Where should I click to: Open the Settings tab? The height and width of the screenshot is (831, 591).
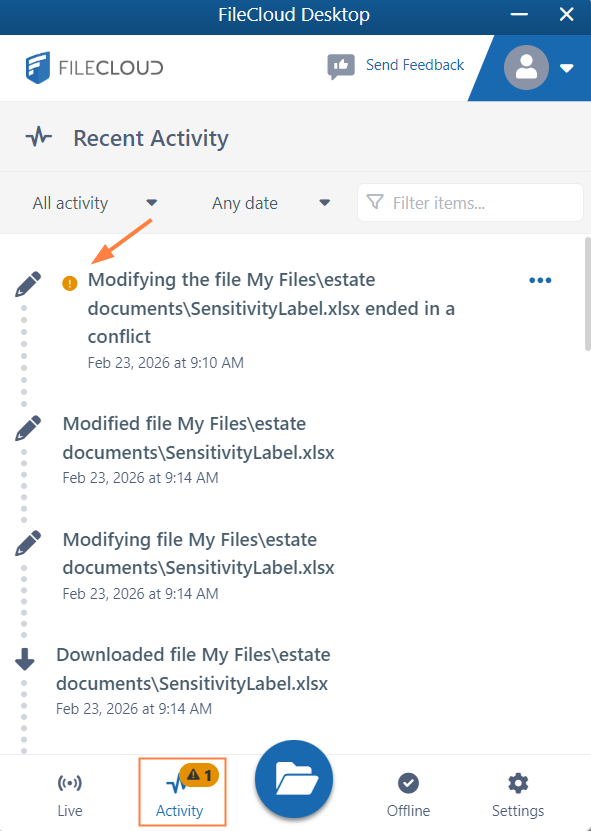click(x=518, y=794)
